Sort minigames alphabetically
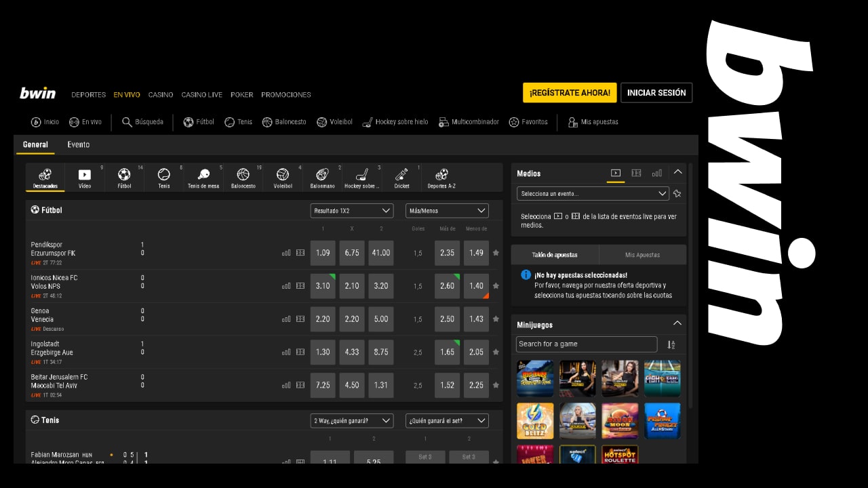This screenshot has height=488, width=868. pyautogui.click(x=671, y=344)
